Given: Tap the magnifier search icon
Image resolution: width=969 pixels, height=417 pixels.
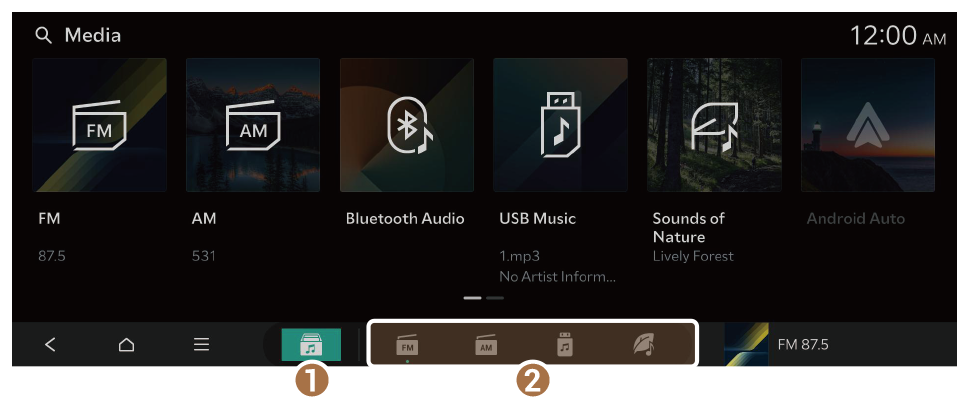Looking at the screenshot, I should pyautogui.click(x=43, y=36).
